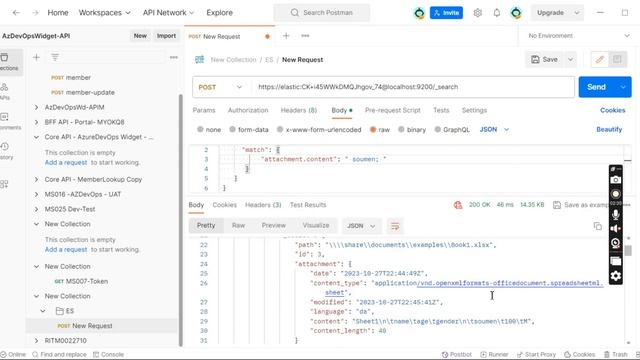The width and height of the screenshot is (640, 360).
Task: Open Save options dropdown arrow
Action: click(x=570, y=60)
